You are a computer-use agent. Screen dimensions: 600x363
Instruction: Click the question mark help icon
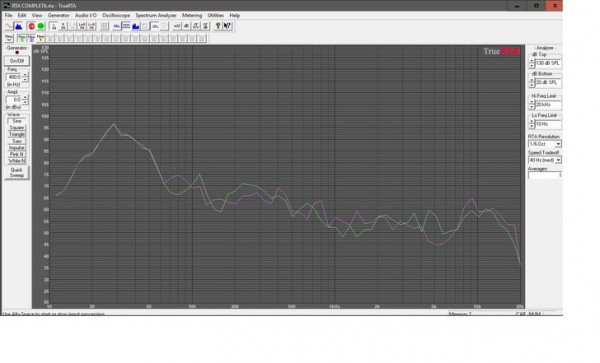point(218,26)
